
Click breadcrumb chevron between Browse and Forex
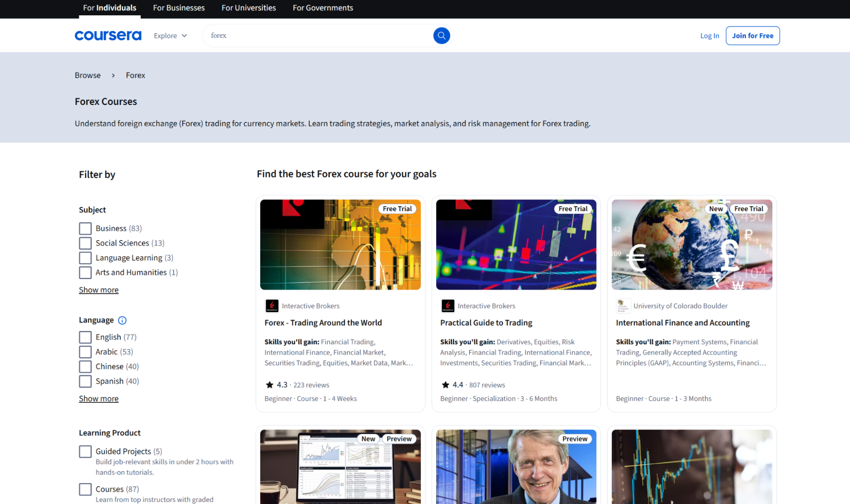pos(113,75)
